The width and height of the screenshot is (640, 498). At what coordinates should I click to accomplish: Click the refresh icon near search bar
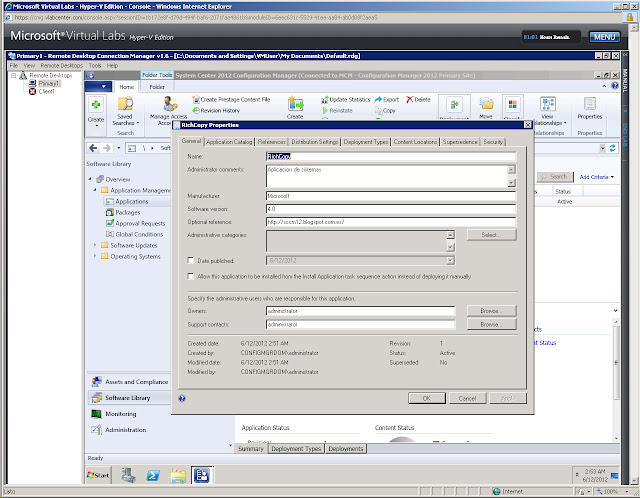613,149
